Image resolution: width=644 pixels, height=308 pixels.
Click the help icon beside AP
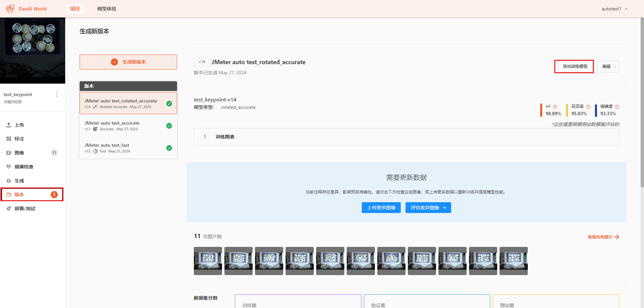[x=555, y=107]
